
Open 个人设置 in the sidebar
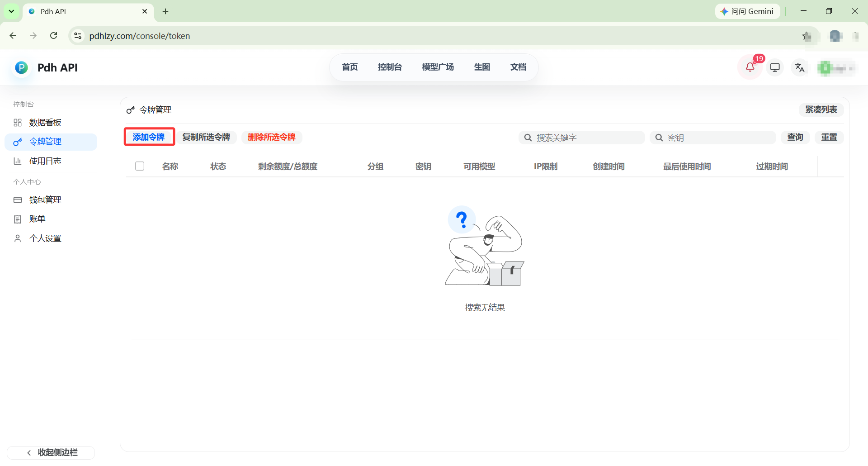pos(51,238)
